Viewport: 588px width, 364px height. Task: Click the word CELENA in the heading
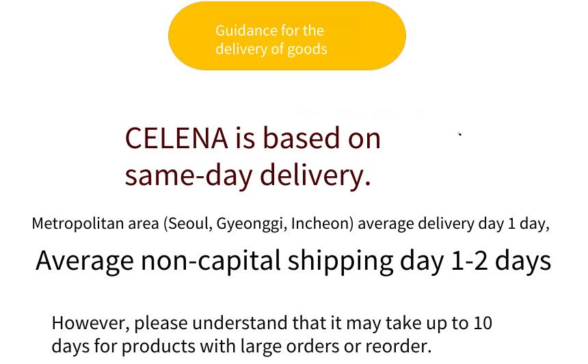176,138
